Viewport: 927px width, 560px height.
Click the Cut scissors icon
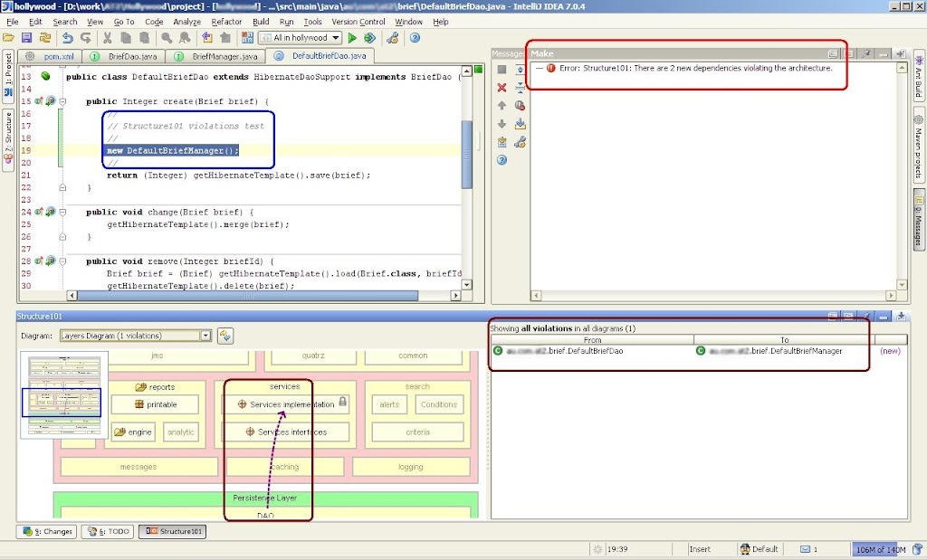[x=107, y=38]
